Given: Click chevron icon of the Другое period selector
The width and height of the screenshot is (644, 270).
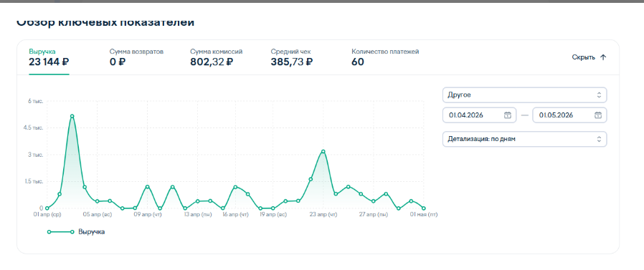Looking at the screenshot, I should tap(599, 95).
